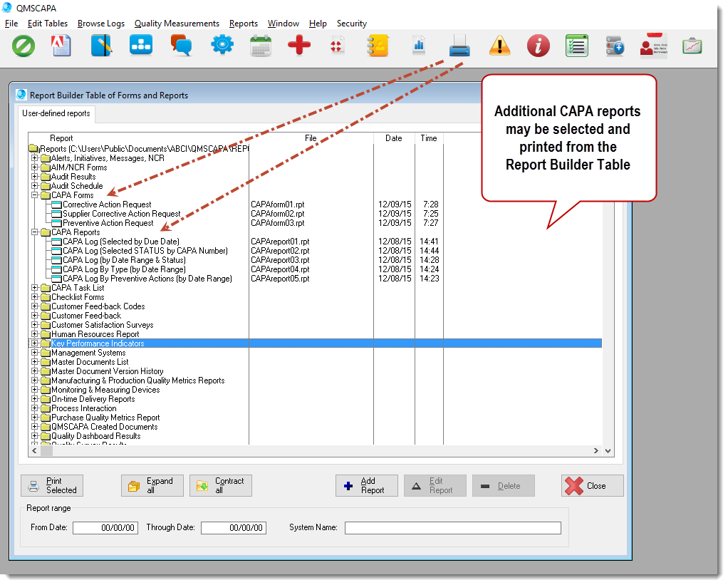
Task: Click the green circle-slash toolbar icon
Action: (x=24, y=46)
